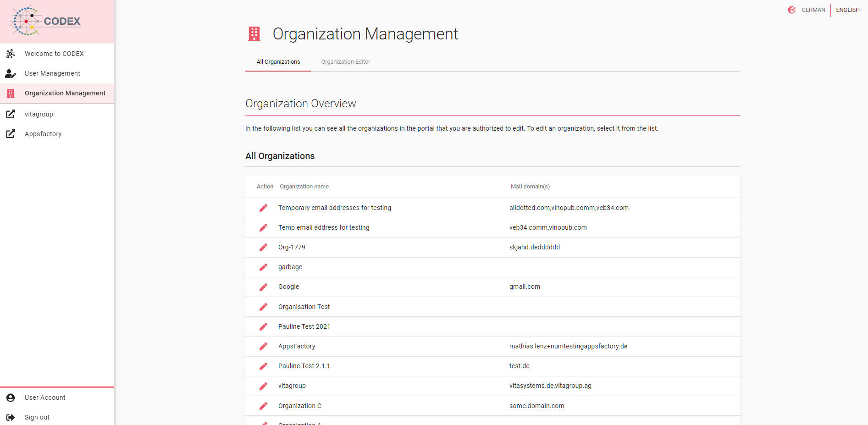
Task: Select Organization Management menu item
Action: [57, 93]
